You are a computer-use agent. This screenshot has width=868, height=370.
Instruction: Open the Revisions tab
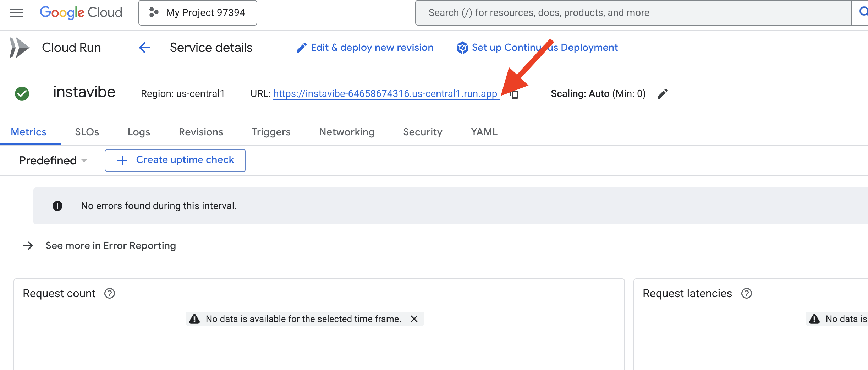(201, 132)
